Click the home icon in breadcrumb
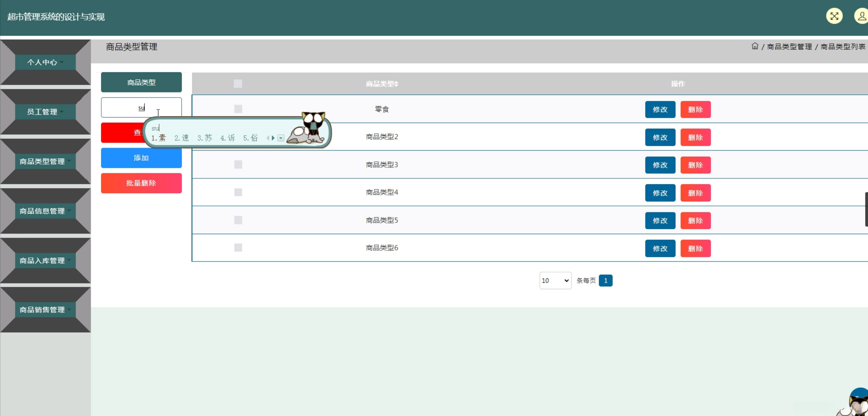 coord(755,46)
